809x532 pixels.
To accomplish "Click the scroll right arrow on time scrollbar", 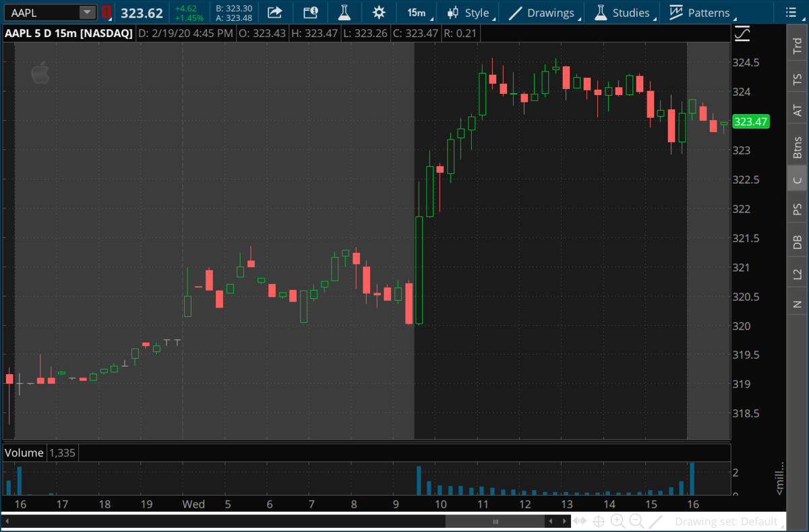I will [564, 521].
